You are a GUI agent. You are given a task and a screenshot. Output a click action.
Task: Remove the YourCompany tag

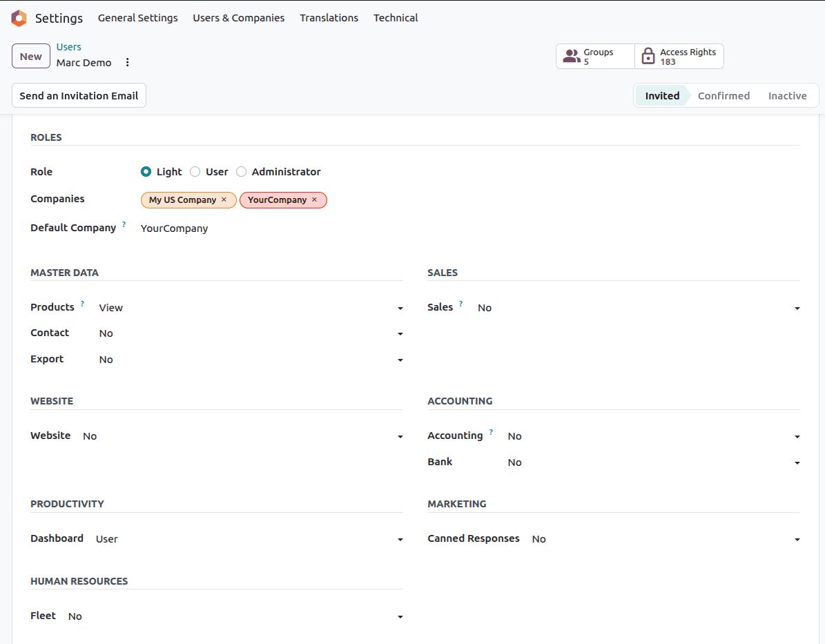point(315,199)
